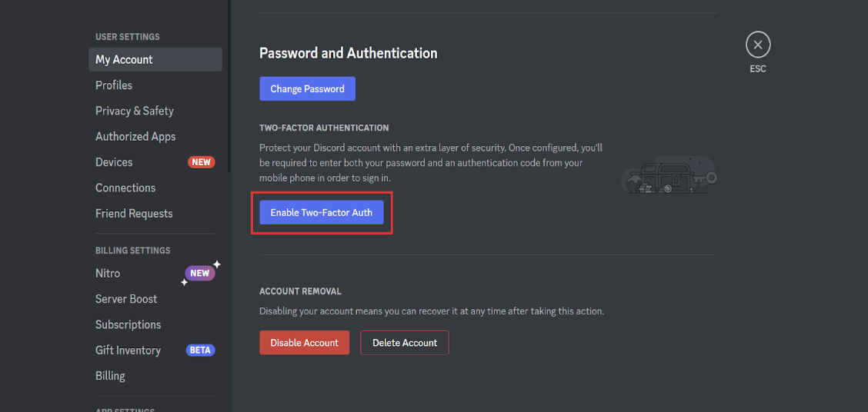Click the red Disable Account button
The width and height of the screenshot is (868, 412).
click(304, 343)
